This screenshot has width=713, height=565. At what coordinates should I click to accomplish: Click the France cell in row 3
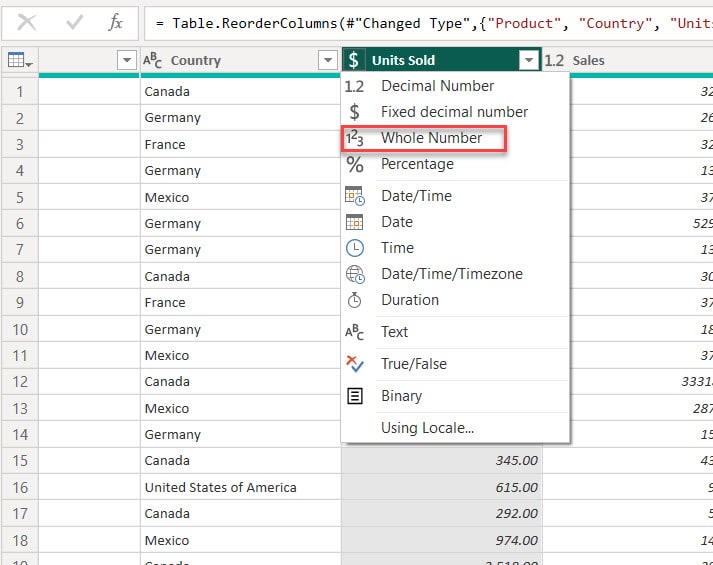tap(241, 145)
